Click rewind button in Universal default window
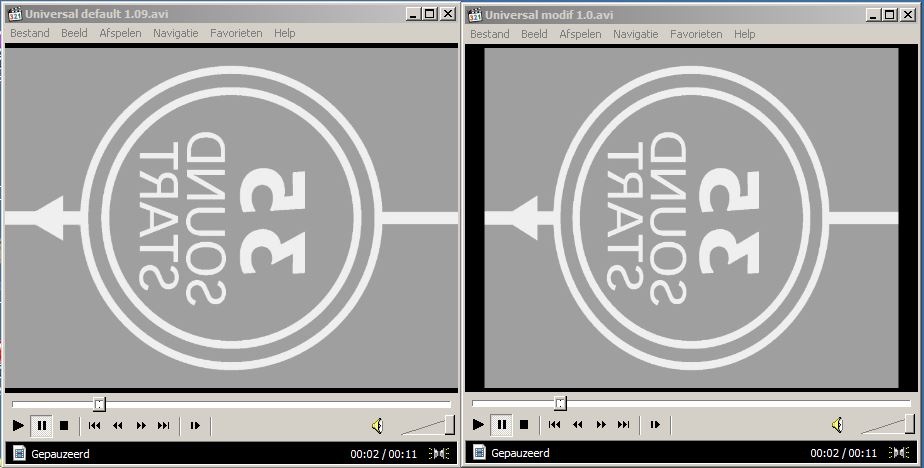924x468 pixels. coord(117,425)
